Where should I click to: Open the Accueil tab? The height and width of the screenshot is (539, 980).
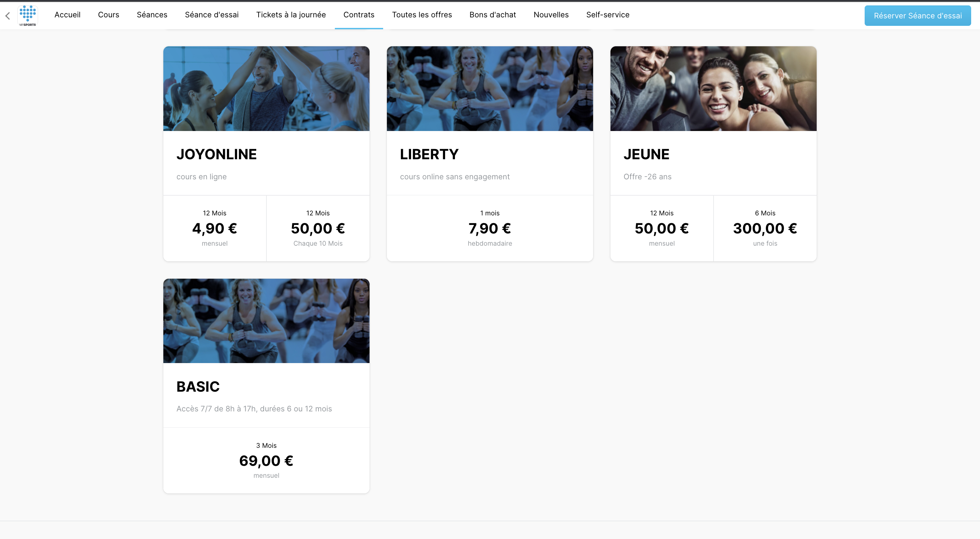click(x=67, y=15)
